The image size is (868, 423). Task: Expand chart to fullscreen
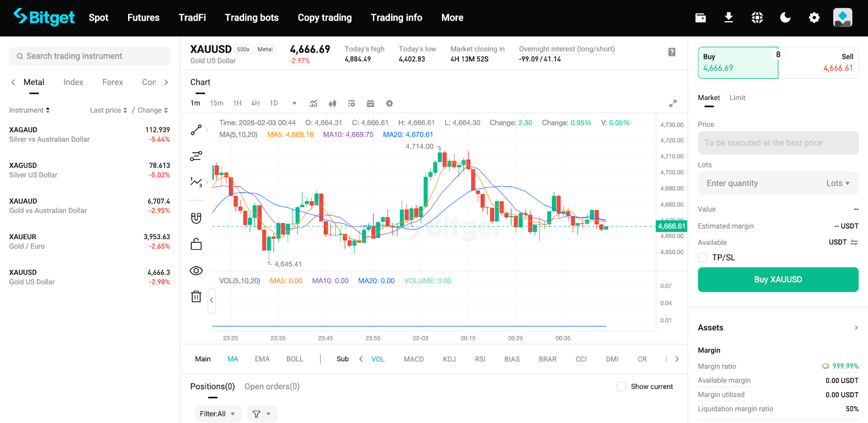pyautogui.click(x=673, y=103)
